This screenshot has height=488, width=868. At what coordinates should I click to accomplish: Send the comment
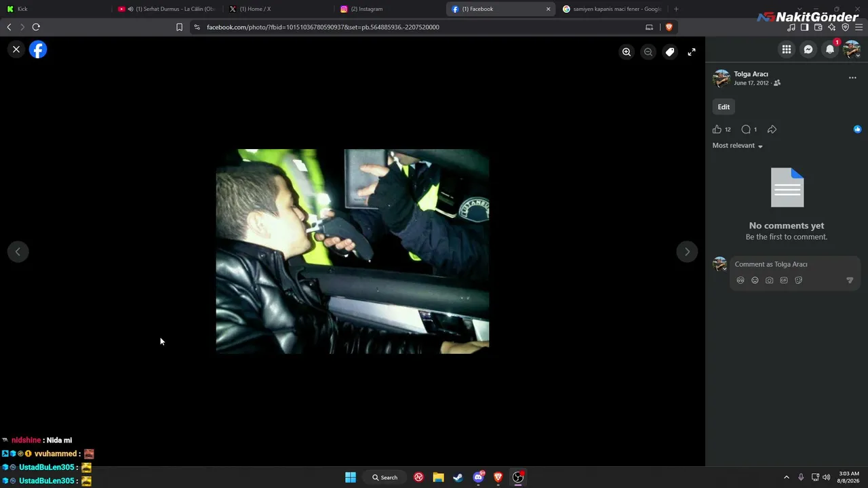click(x=850, y=281)
